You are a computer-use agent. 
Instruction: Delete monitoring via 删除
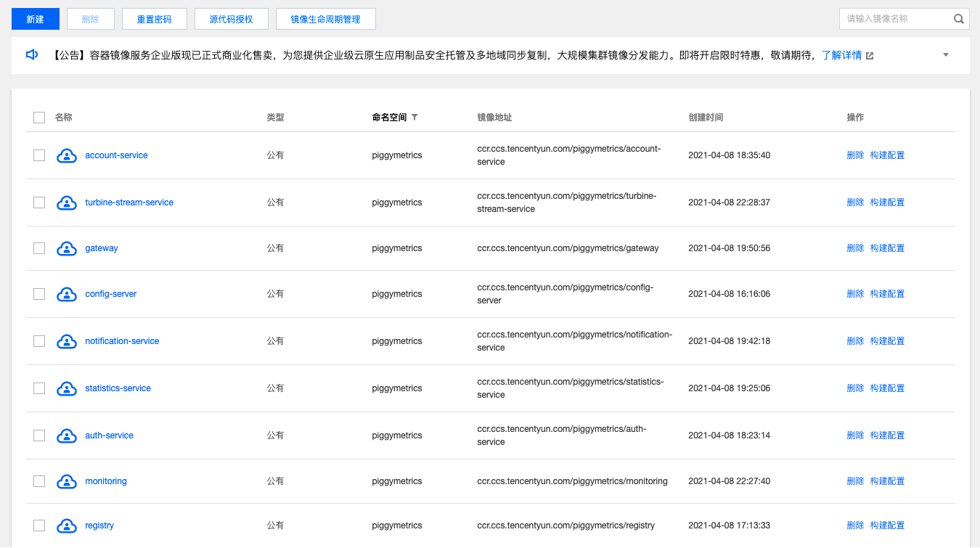click(x=855, y=481)
